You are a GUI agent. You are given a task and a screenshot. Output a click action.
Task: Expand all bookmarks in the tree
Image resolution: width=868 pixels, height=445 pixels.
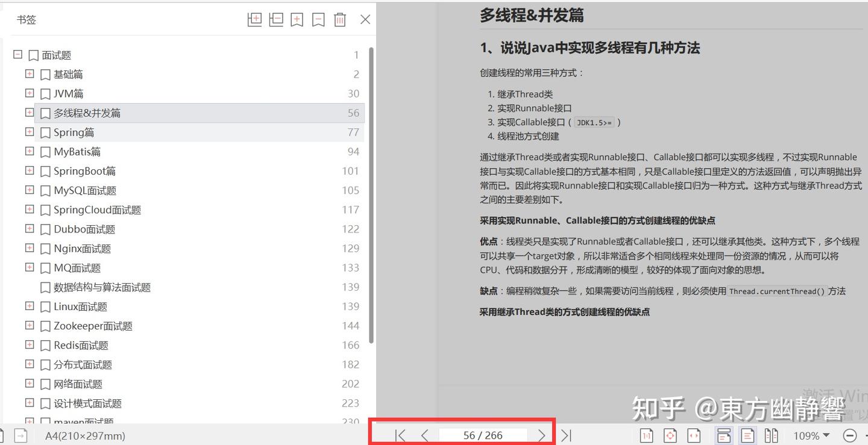(x=255, y=19)
